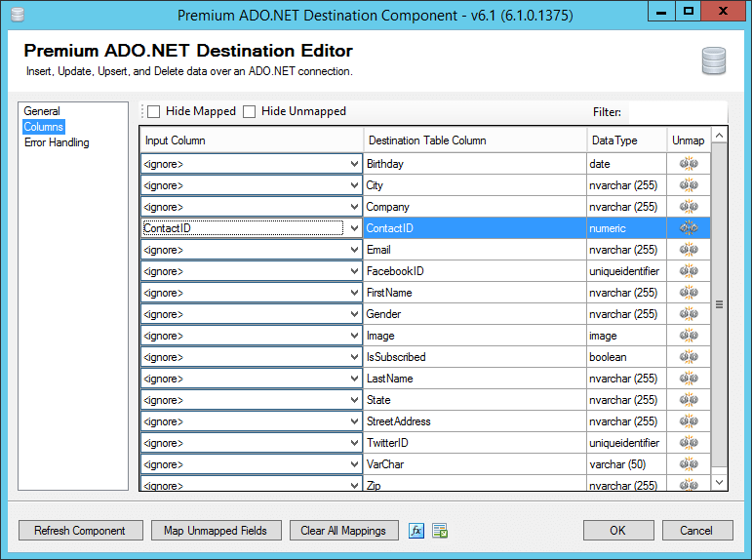The height and width of the screenshot is (560, 752).
Task: Enable the Hide Mapped checkbox
Action: [x=153, y=112]
